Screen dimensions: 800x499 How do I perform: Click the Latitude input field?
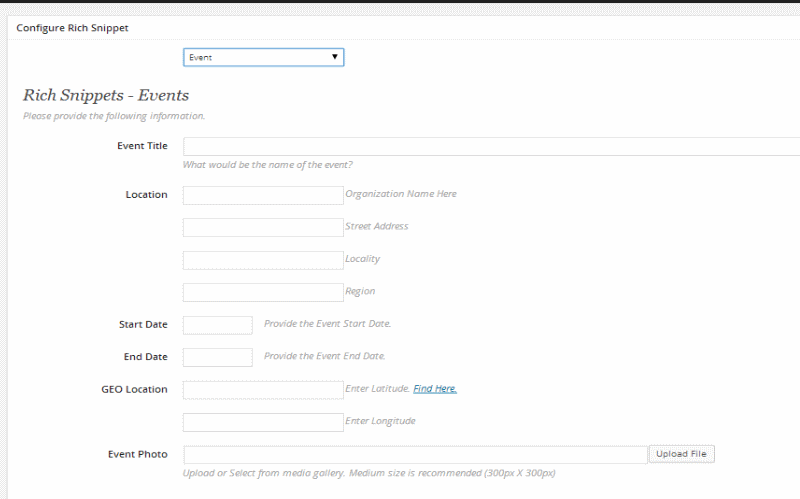click(x=263, y=390)
